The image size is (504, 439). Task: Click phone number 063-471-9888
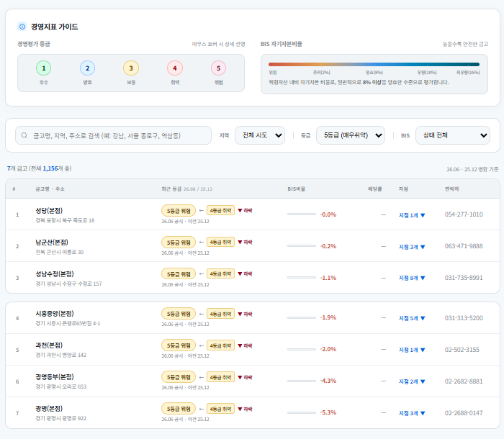pyautogui.click(x=464, y=246)
